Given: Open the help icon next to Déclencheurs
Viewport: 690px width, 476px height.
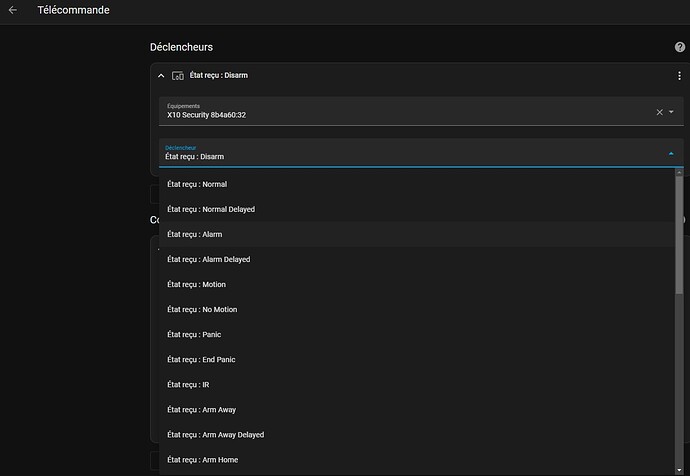Looking at the screenshot, I should 680,47.
